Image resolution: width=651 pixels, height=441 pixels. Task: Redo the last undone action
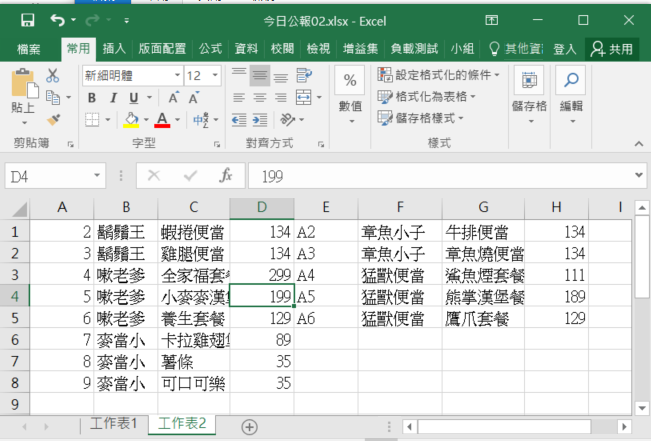click(x=93, y=20)
